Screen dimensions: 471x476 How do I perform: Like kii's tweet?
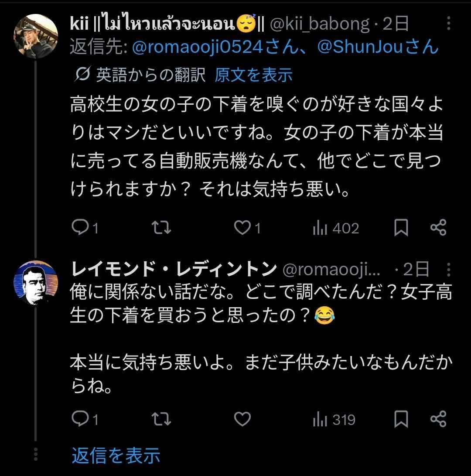click(x=242, y=228)
